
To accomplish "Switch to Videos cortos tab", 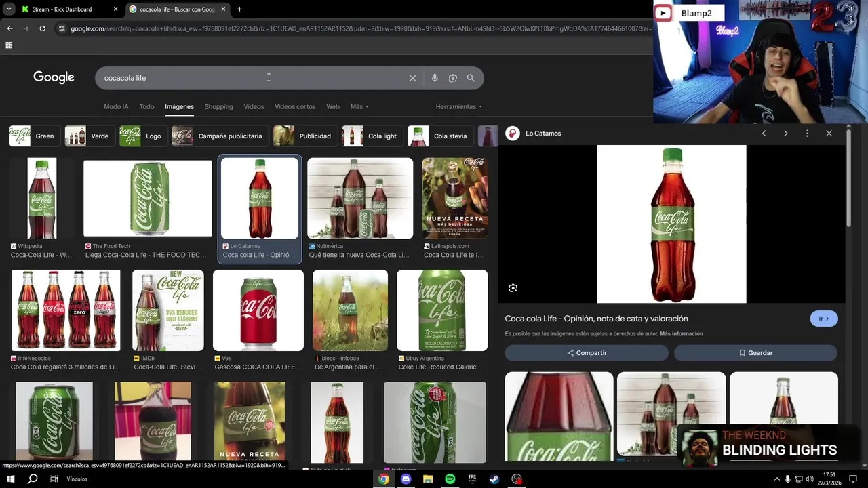I will 295,107.
